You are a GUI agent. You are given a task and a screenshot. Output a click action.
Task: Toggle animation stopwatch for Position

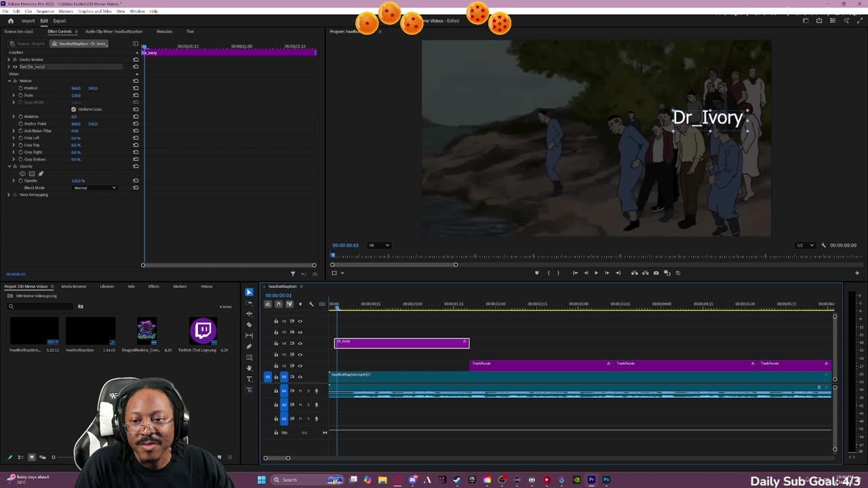20,88
